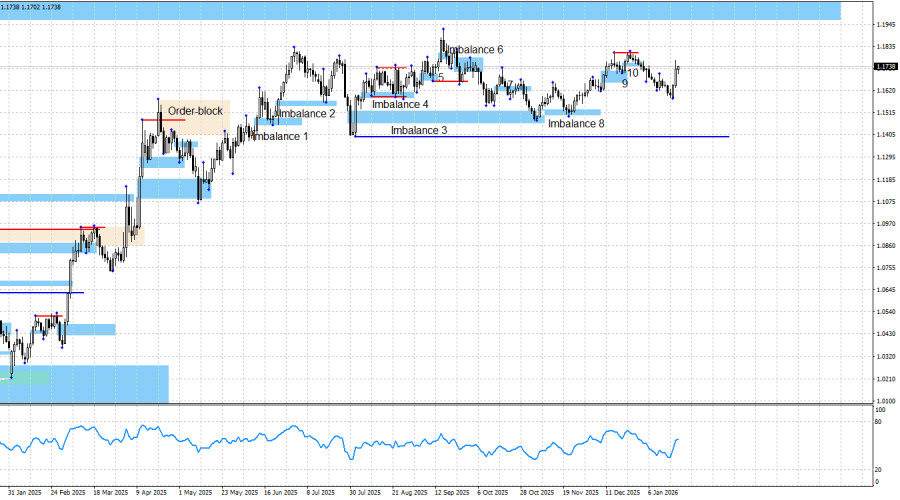Click the 1.1185 price axis value

886,180
